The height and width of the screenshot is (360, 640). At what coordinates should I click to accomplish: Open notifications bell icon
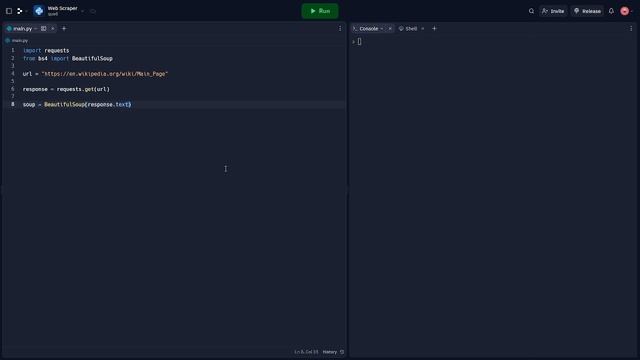pos(611,11)
